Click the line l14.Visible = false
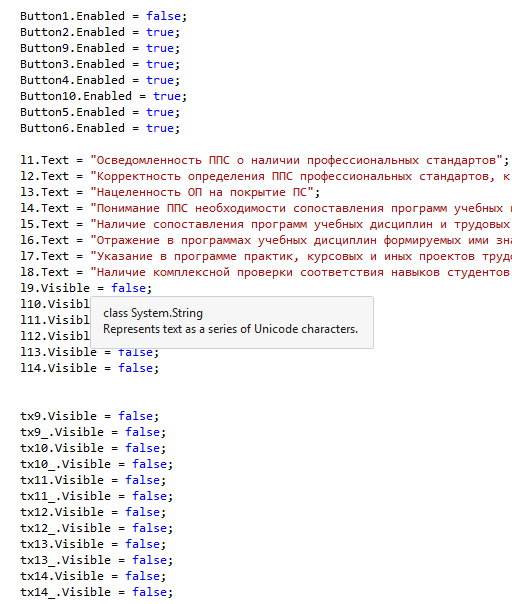The height and width of the screenshot is (604, 512). pos(90,368)
